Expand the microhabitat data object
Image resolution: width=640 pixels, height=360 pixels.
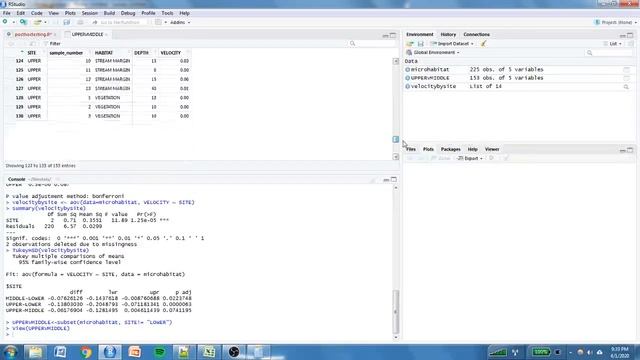[407, 69]
